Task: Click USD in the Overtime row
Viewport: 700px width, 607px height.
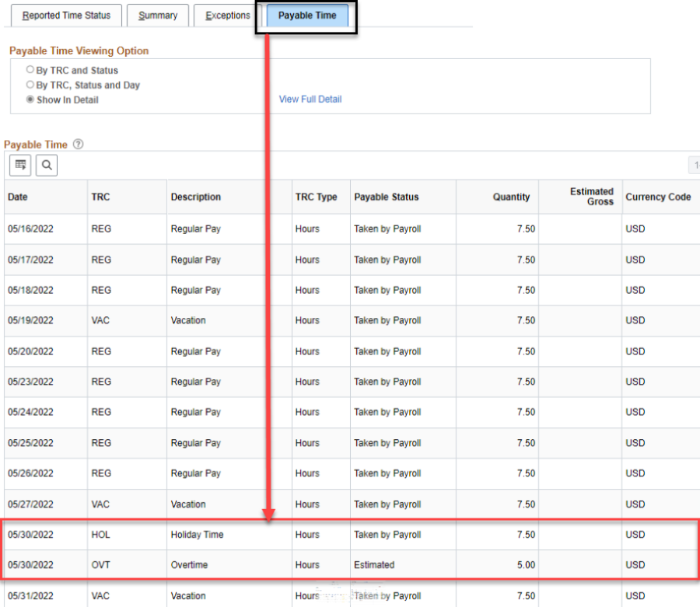Action: tap(635, 564)
